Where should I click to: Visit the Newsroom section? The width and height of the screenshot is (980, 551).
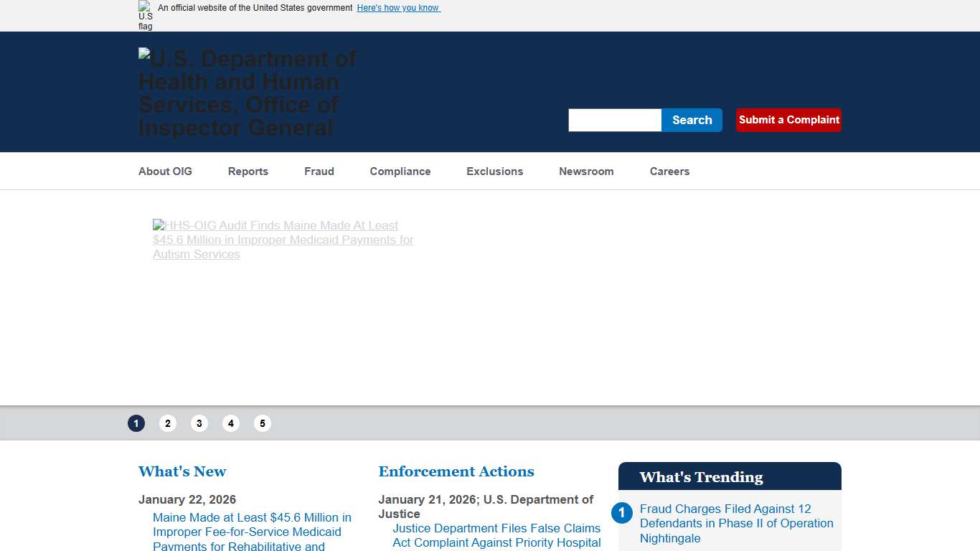pyautogui.click(x=586, y=171)
